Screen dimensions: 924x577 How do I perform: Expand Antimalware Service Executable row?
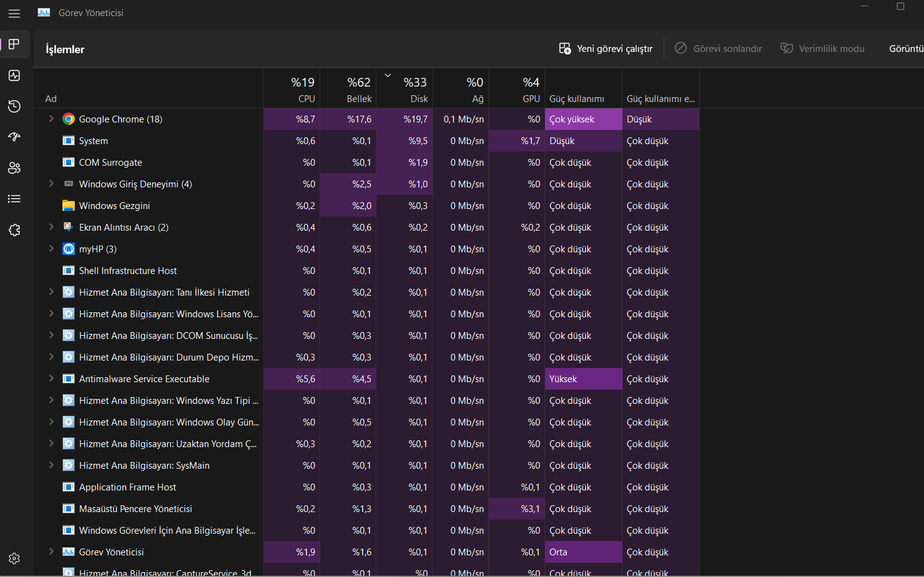coord(51,378)
